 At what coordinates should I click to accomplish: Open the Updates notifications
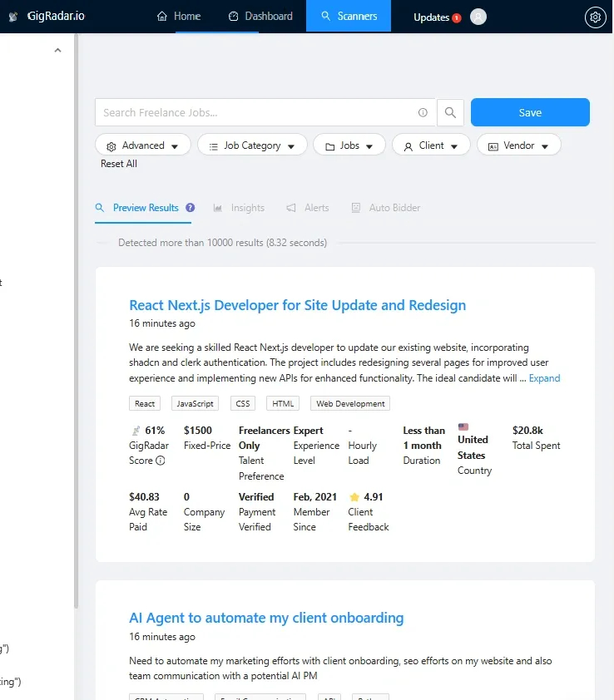point(431,17)
